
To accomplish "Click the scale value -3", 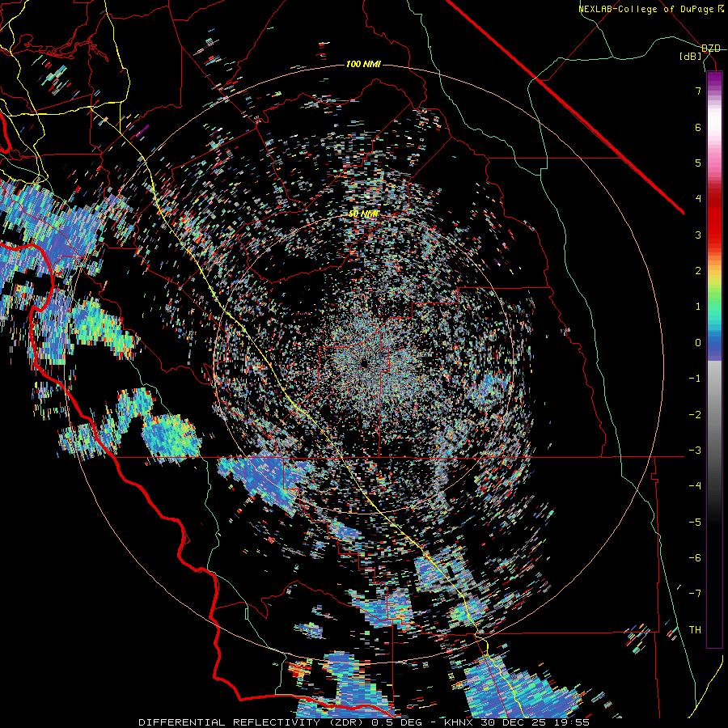I will (695, 451).
